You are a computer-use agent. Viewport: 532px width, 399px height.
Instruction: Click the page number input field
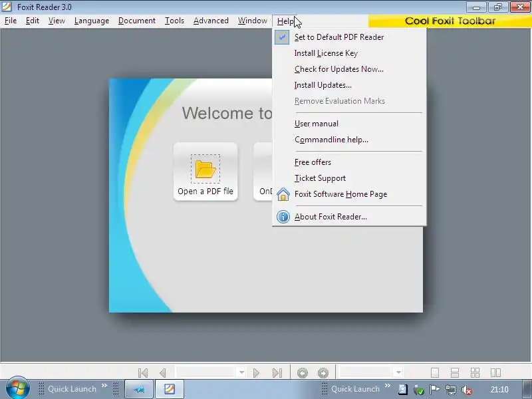tap(205, 372)
